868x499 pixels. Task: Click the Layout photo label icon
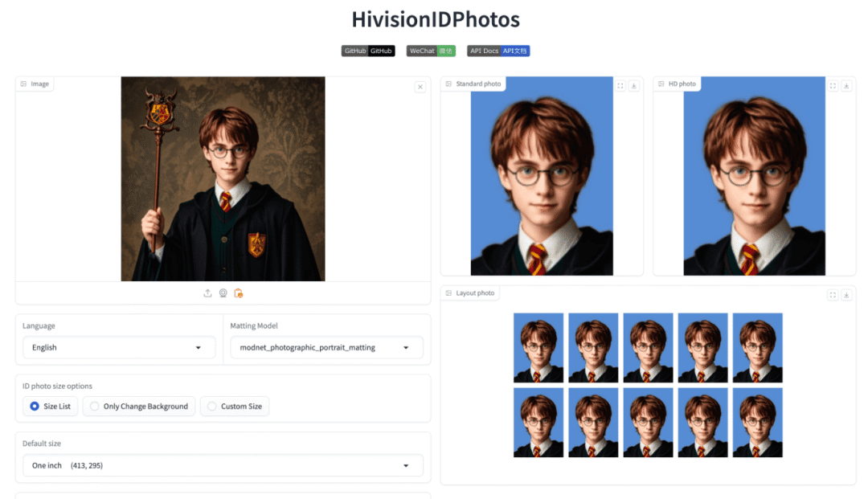point(448,293)
